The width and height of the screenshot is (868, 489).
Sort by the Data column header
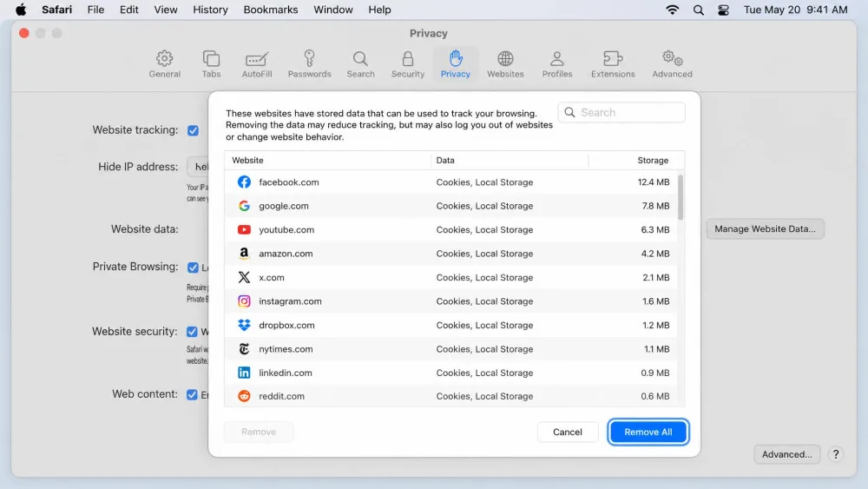pyautogui.click(x=510, y=160)
